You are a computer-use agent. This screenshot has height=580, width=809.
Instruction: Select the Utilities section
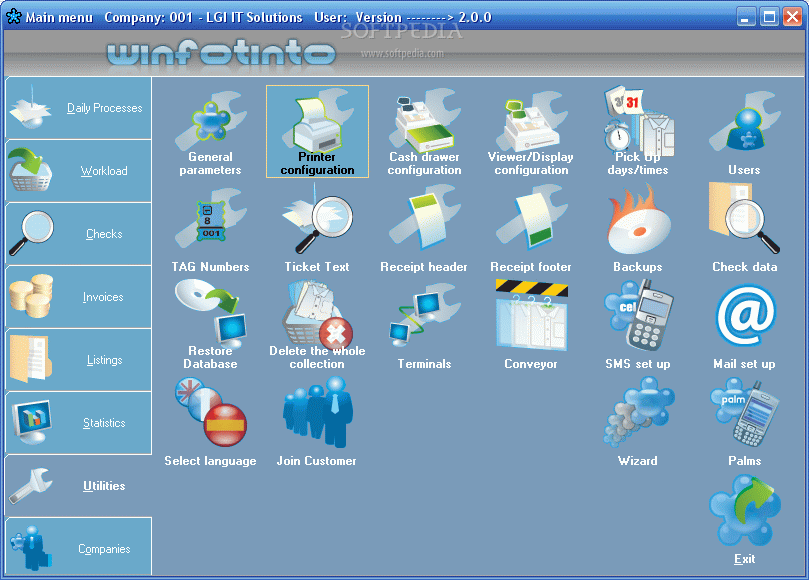[x=78, y=486]
